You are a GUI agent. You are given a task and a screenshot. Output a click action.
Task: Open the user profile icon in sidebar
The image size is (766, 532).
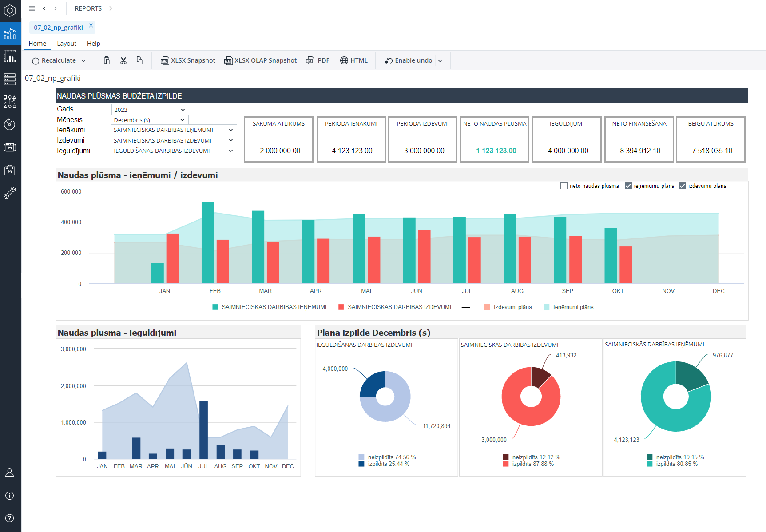pyautogui.click(x=10, y=473)
